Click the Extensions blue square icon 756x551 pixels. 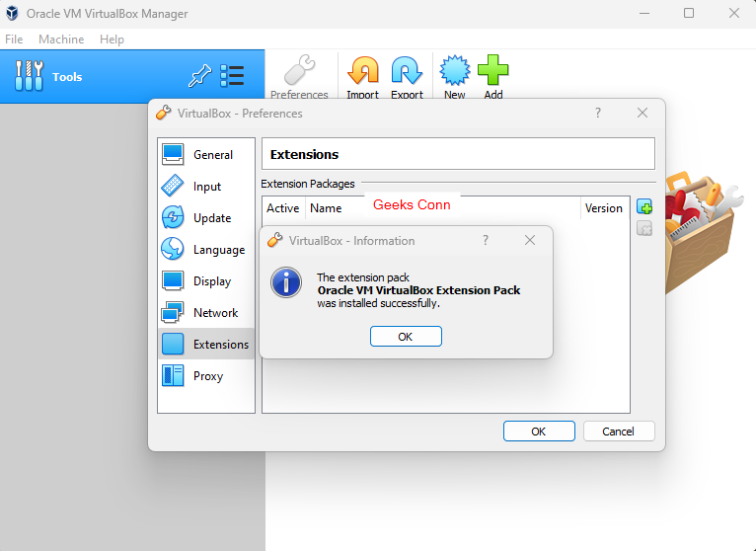pos(173,344)
